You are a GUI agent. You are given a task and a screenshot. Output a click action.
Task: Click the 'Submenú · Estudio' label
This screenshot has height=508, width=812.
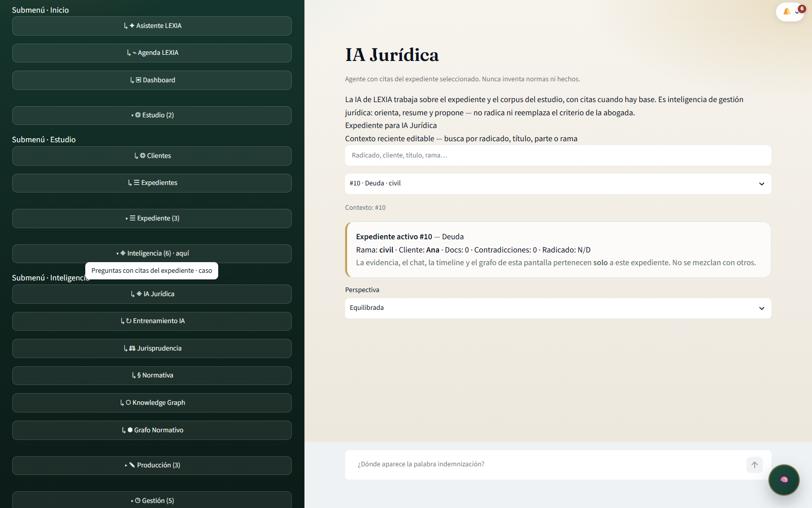pos(44,140)
